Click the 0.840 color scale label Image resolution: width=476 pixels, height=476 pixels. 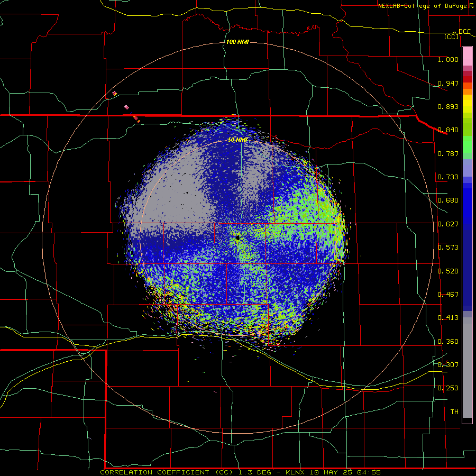click(448, 130)
